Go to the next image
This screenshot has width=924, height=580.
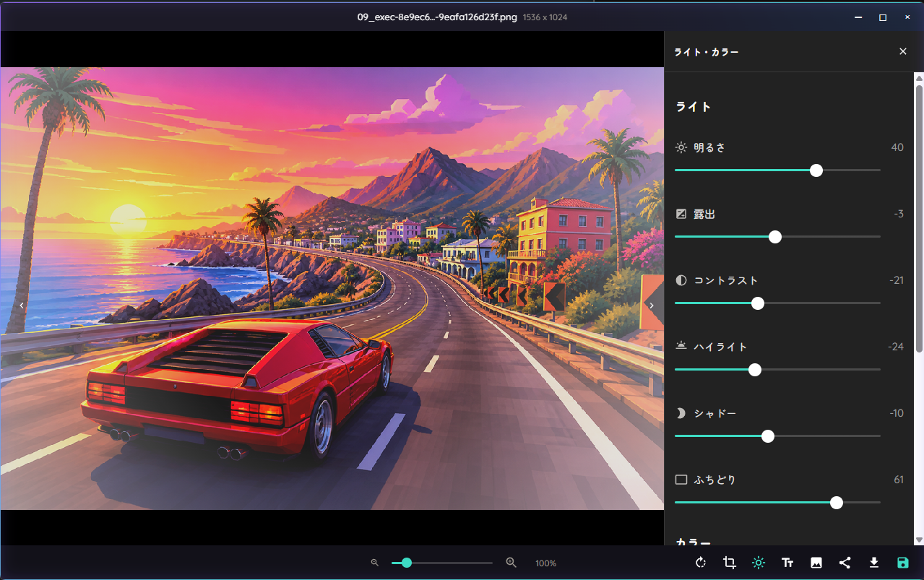[x=652, y=306]
